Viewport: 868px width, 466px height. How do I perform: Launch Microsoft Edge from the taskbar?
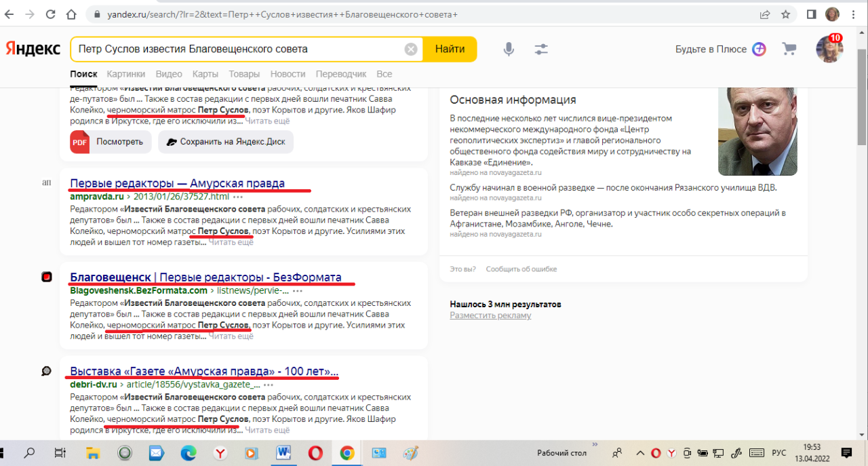[188, 453]
